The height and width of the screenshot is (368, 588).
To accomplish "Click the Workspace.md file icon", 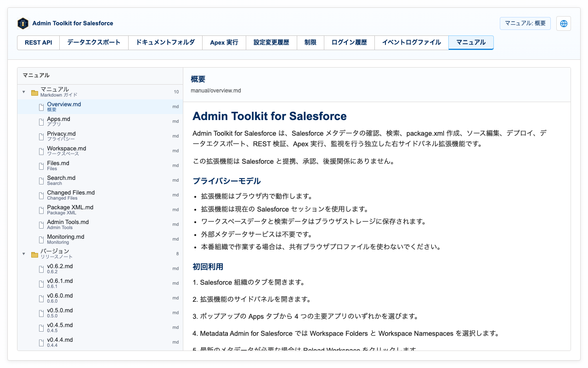I will tap(41, 151).
